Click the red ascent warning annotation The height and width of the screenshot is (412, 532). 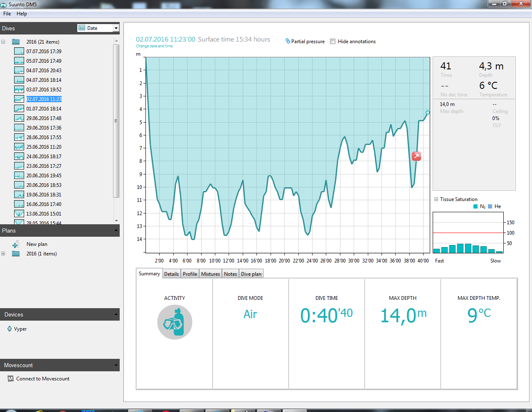pos(416,156)
